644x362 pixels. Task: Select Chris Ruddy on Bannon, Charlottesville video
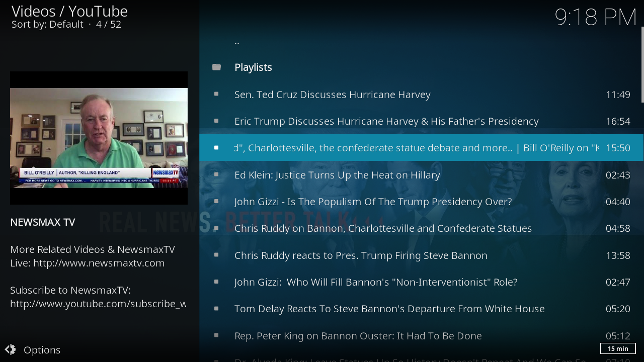(383, 228)
